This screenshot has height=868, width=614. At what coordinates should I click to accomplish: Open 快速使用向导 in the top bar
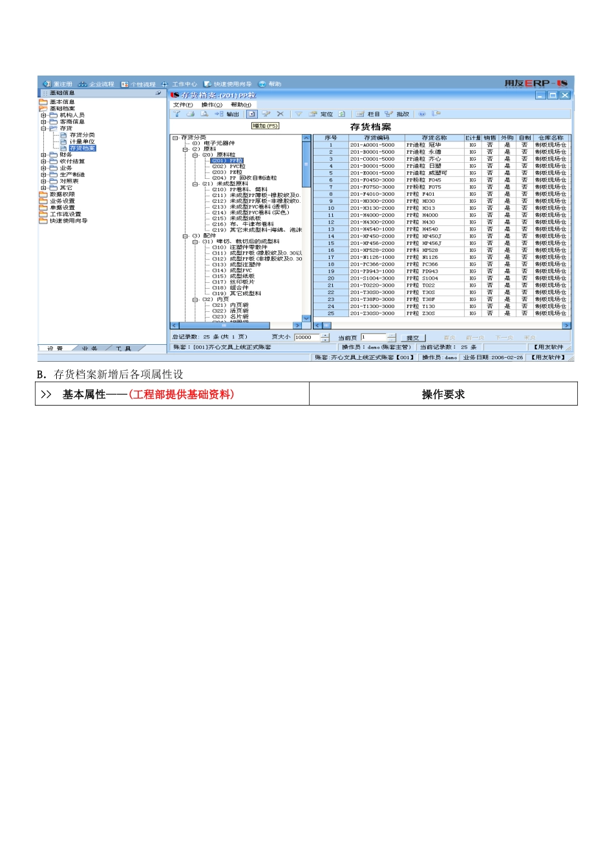click(228, 84)
